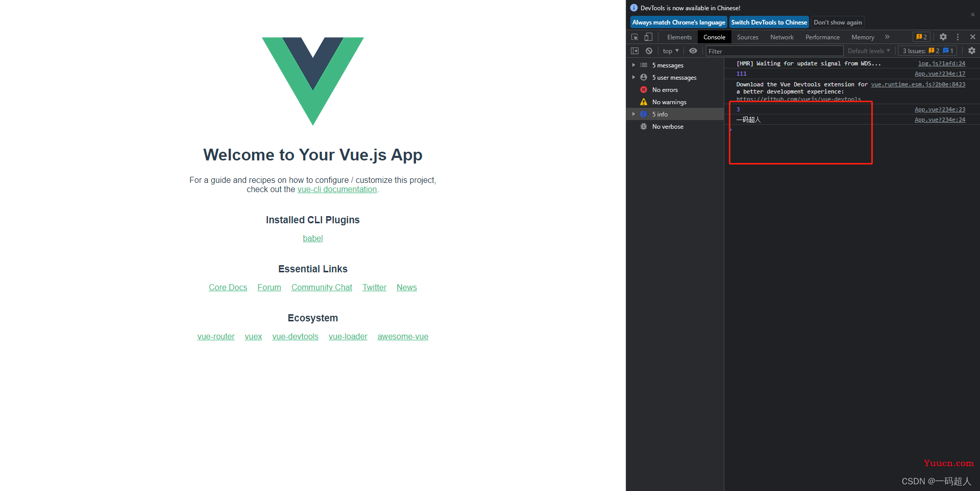Switch to the Console tab

pos(714,37)
